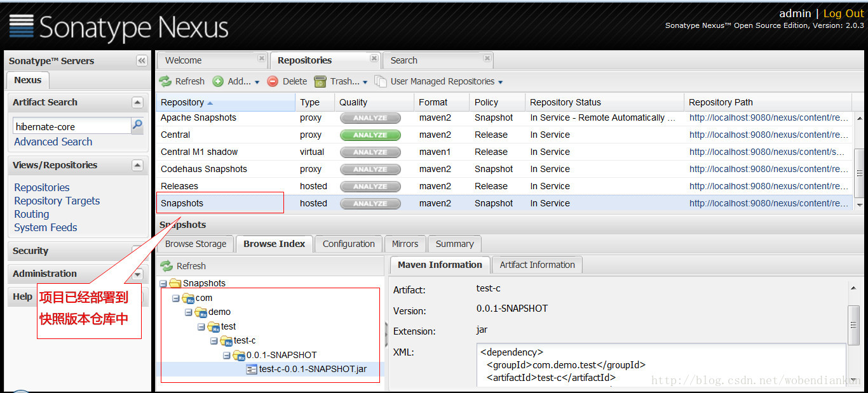Click the test-c folder icon
The height and width of the screenshot is (393, 868).
[226, 340]
